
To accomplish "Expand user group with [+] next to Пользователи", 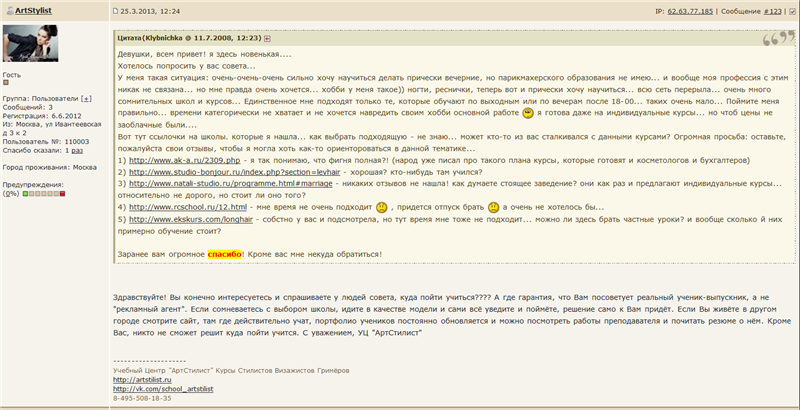I will 86,99.
